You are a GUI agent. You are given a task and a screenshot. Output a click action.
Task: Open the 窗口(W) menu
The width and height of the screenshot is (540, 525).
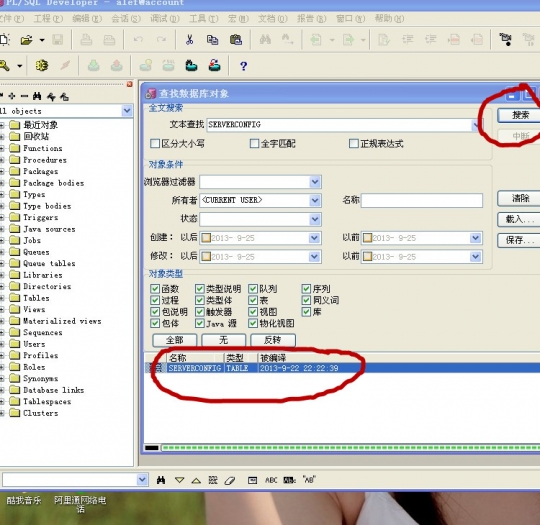[350, 18]
